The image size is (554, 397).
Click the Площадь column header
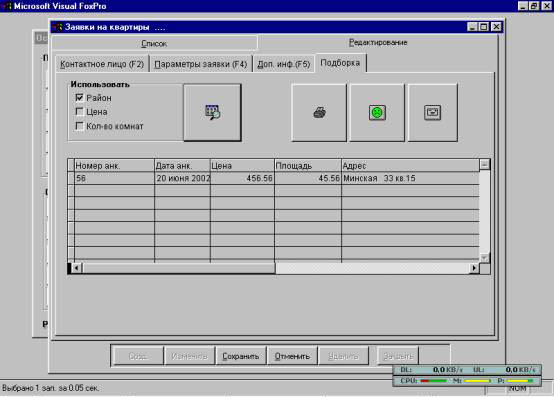pos(308,166)
